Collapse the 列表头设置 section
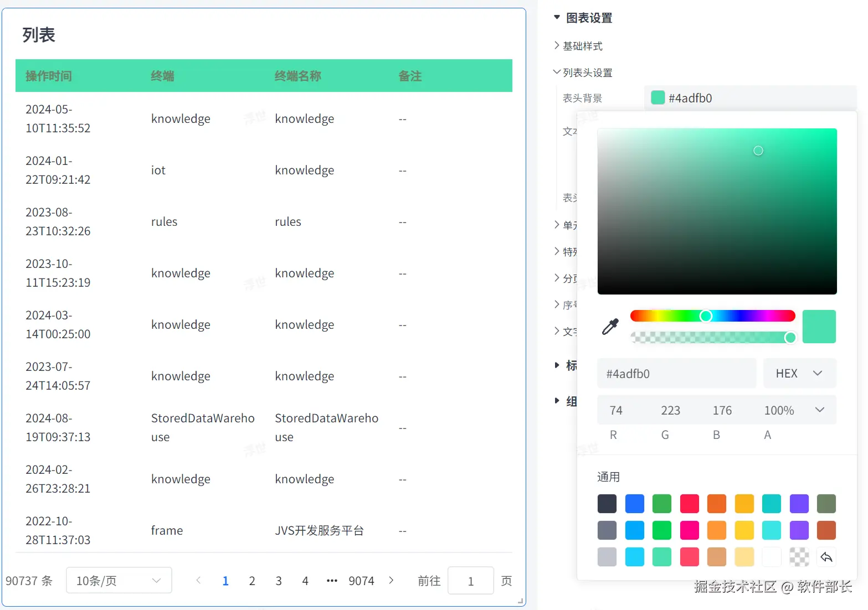Screen dimensions: 868x610 tap(557, 72)
